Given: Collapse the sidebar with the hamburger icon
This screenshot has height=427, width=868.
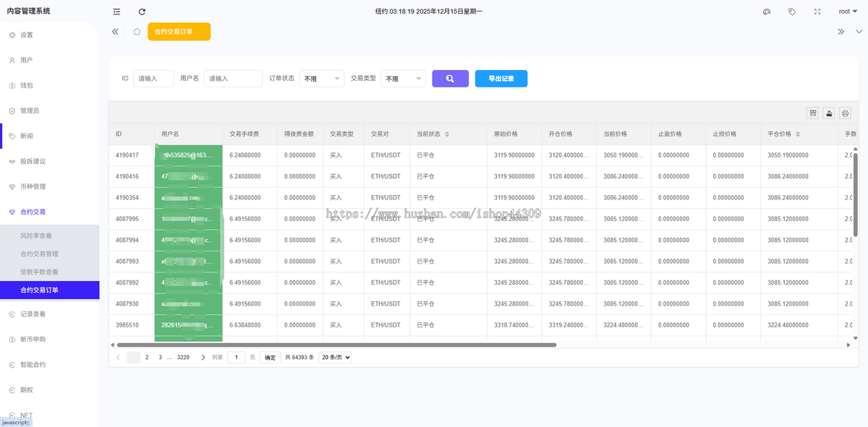Looking at the screenshot, I should [x=115, y=12].
